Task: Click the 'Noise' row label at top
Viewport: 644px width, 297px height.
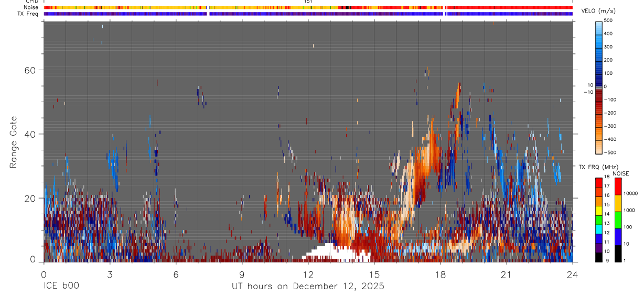Action: [30, 7]
